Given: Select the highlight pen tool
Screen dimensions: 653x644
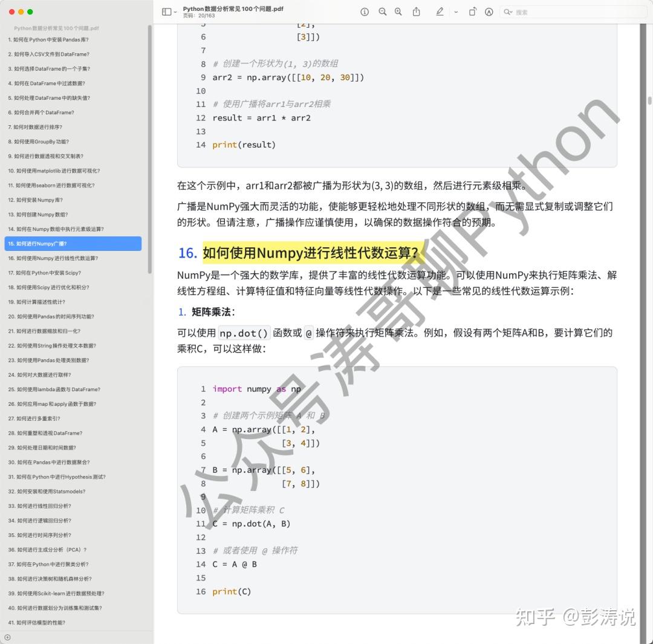Looking at the screenshot, I should pyautogui.click(x=440, y=11).
